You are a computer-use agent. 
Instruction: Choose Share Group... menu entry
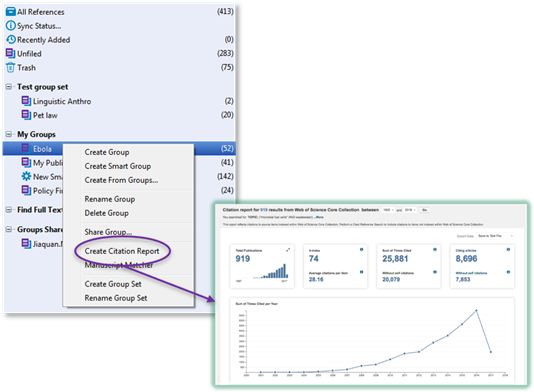click(x=108, y=232)
